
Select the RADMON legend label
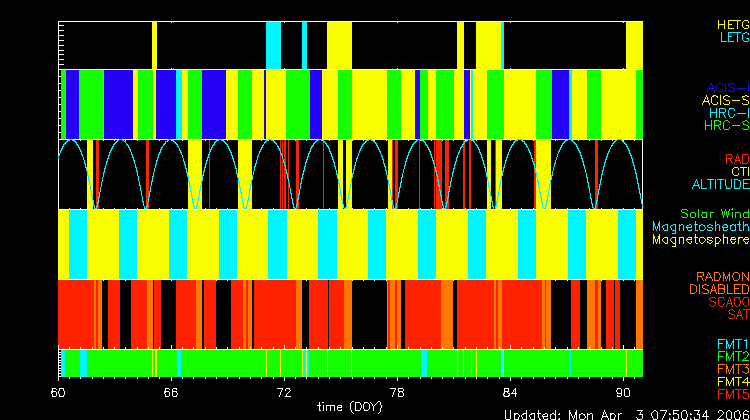click(x=720, y=277)
